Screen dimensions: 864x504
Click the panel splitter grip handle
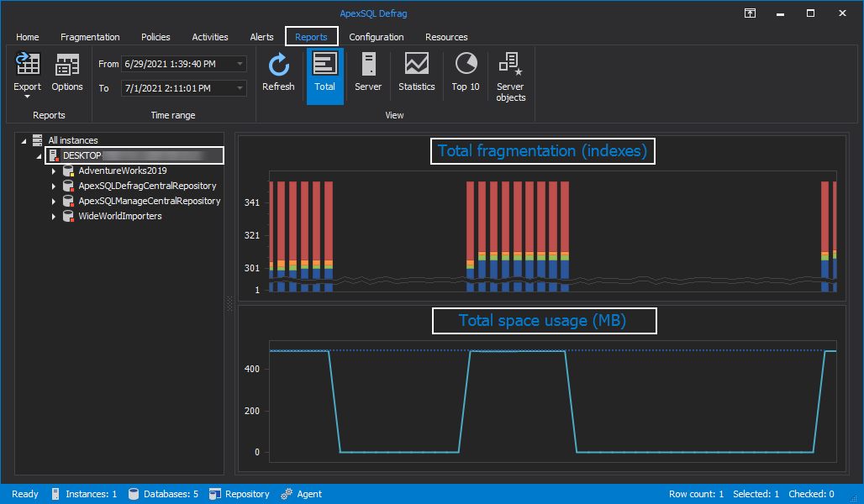click(229, 303)
